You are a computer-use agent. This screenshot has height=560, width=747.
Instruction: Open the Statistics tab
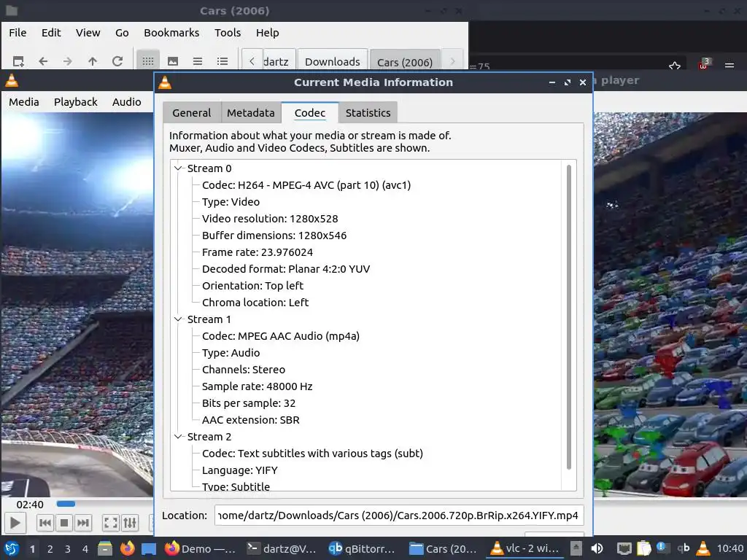[368, 113]
